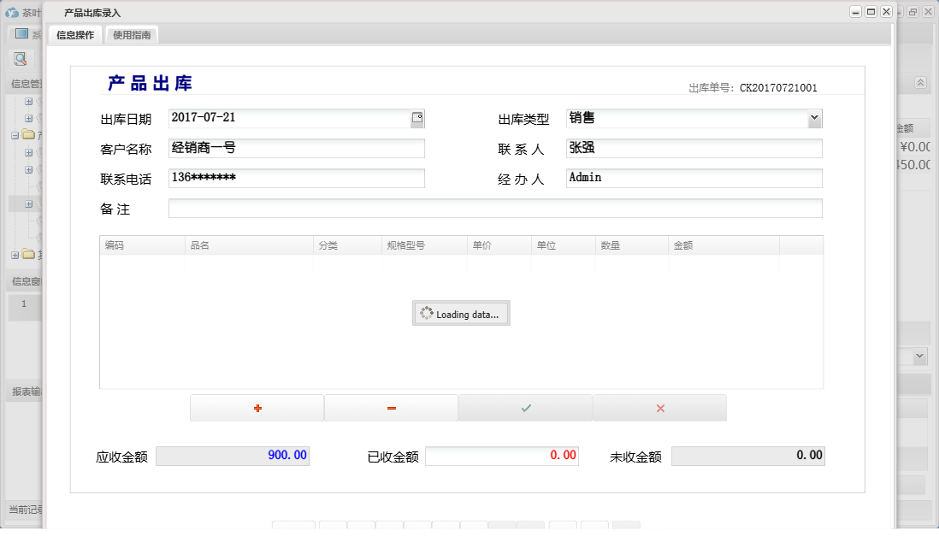Open the 出库类型 dropdown showing 销售

click(815, 118)
